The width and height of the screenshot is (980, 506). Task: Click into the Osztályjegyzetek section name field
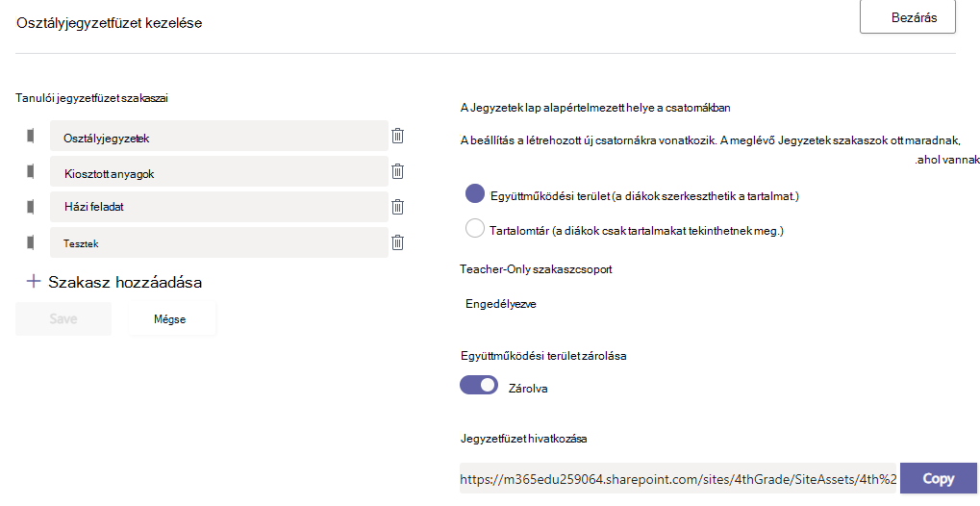point(218,136)
